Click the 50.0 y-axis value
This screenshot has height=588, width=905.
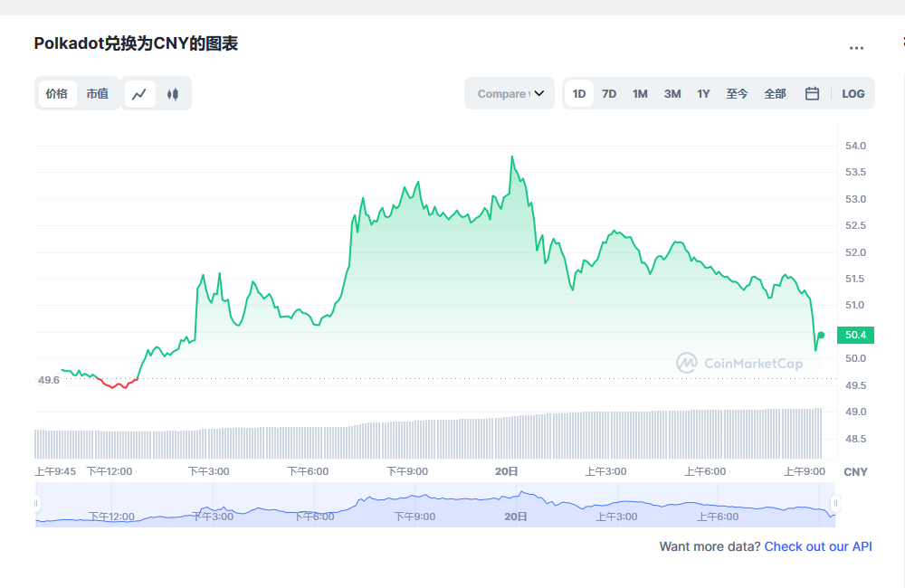pyautogui.click(x=855, y=358)
